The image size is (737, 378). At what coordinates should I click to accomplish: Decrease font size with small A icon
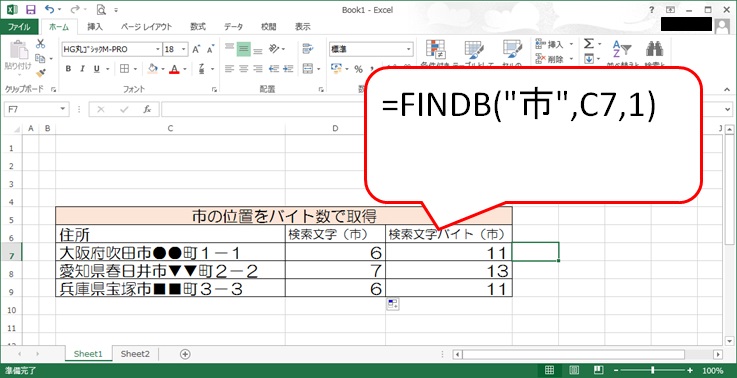210,49
